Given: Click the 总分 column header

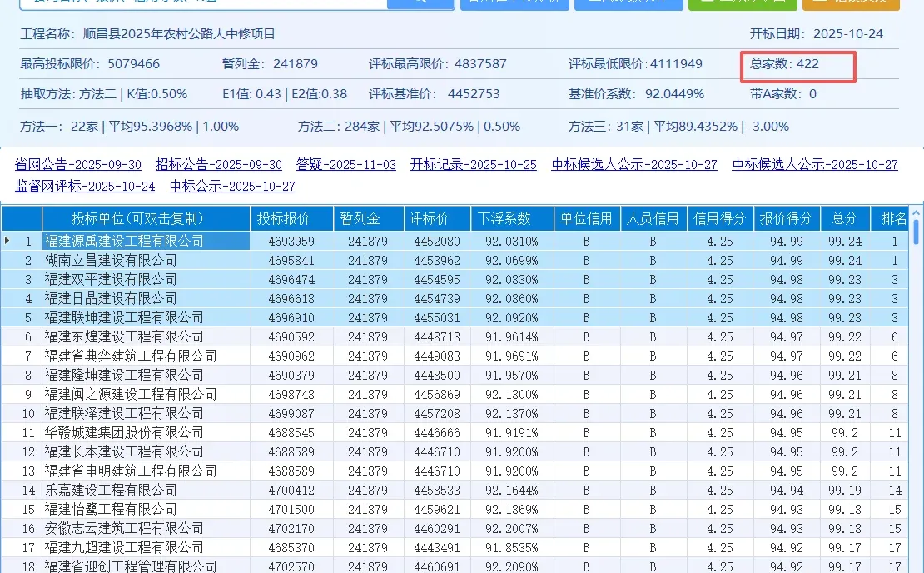Looking at the screenshot, I should pos(844,217).
